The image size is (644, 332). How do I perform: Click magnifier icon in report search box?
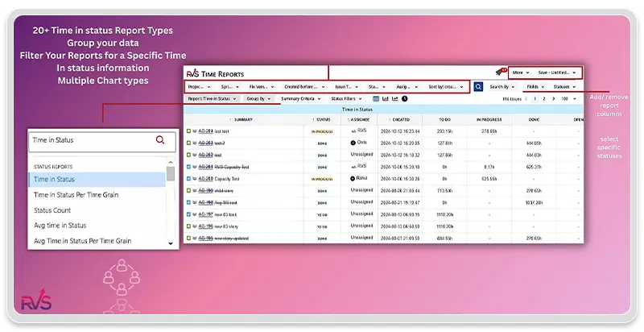pos(160,139)
